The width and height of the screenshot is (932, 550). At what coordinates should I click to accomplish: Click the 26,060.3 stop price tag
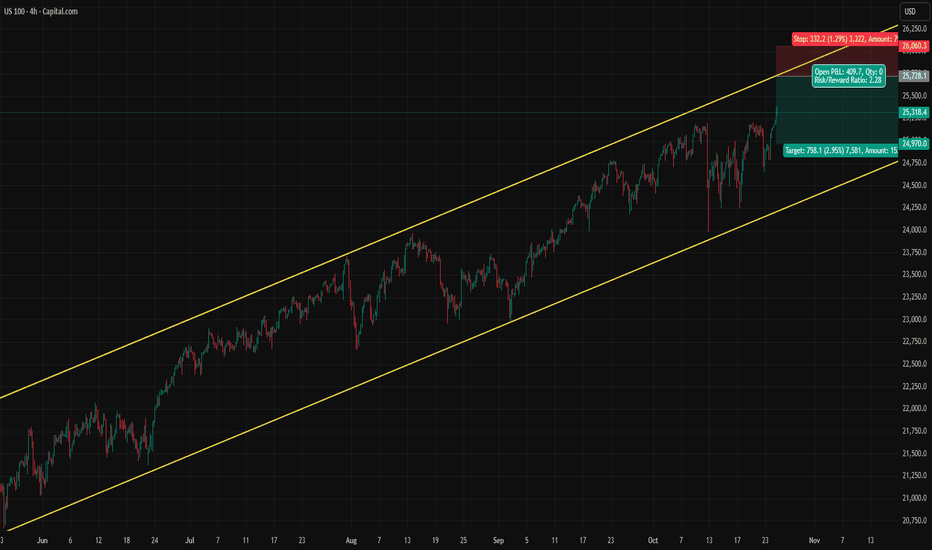(x=914, y=46)
